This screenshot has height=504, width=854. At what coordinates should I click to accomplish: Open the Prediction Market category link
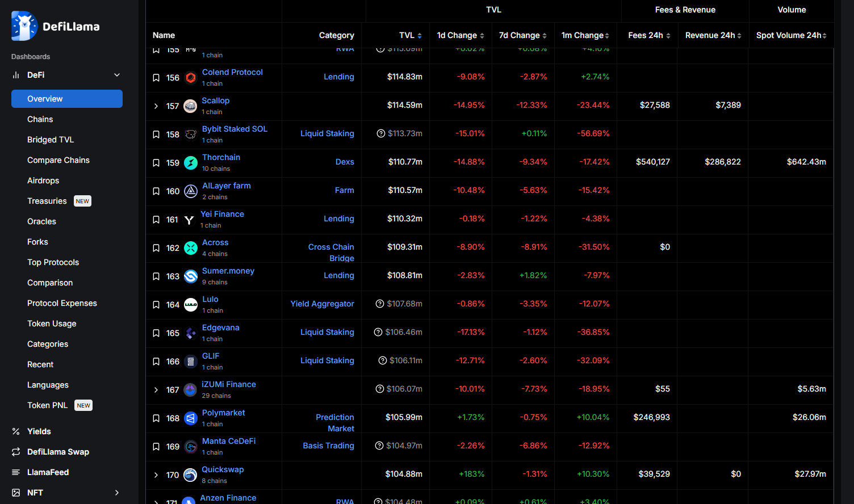click(x=335, y=423)
